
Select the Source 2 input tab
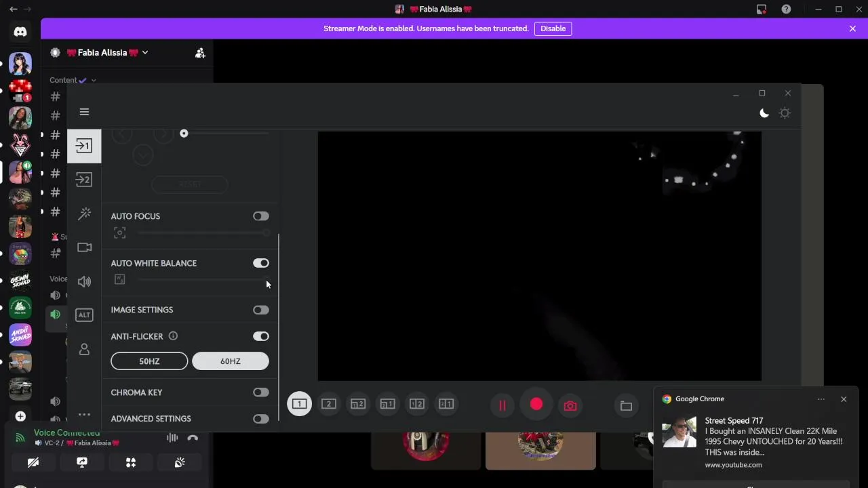(x=84, y=180)
